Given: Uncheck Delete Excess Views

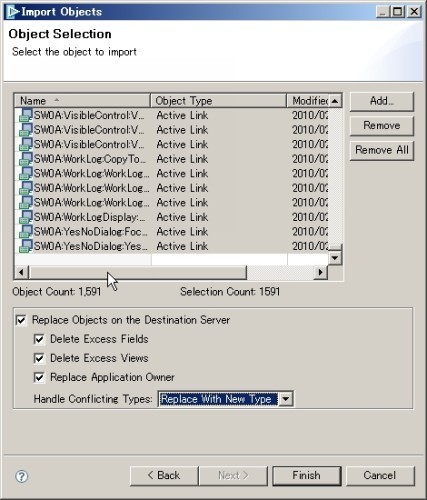Looking at the screenshot, I should pos(39,358).
